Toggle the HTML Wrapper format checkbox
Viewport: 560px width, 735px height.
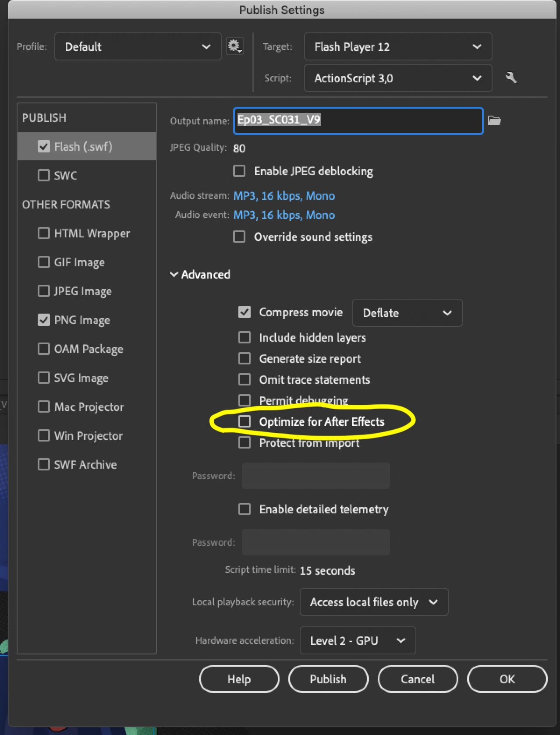click(x=44, y=233)
